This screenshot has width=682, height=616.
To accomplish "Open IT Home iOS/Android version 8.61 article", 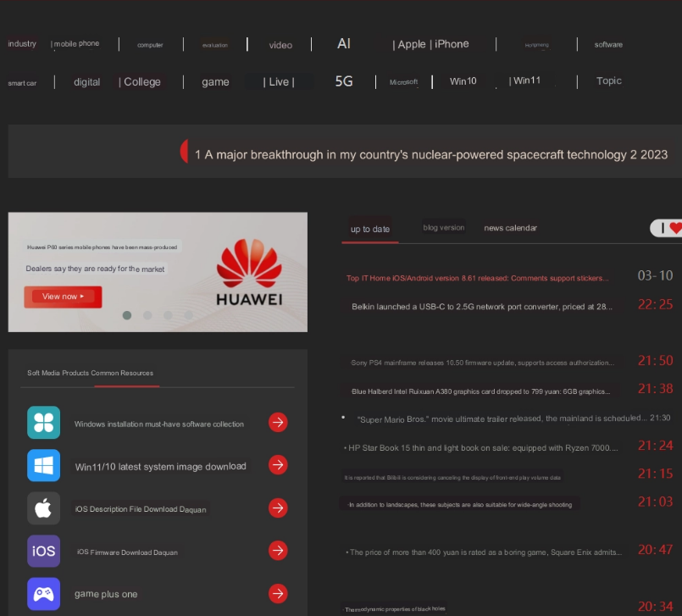I will pyautogui.click(x=478, y=278).
